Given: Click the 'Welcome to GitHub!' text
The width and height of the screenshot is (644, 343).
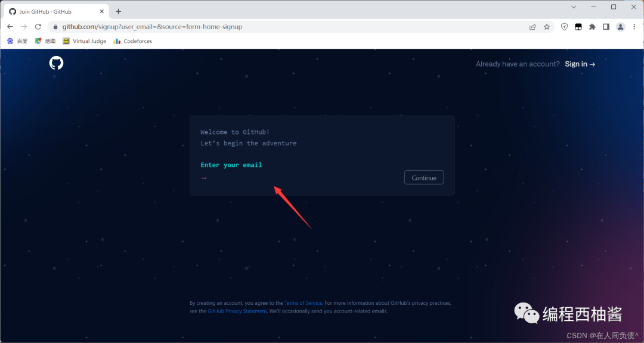Looking at the screenshot, I should coord(235,132).
